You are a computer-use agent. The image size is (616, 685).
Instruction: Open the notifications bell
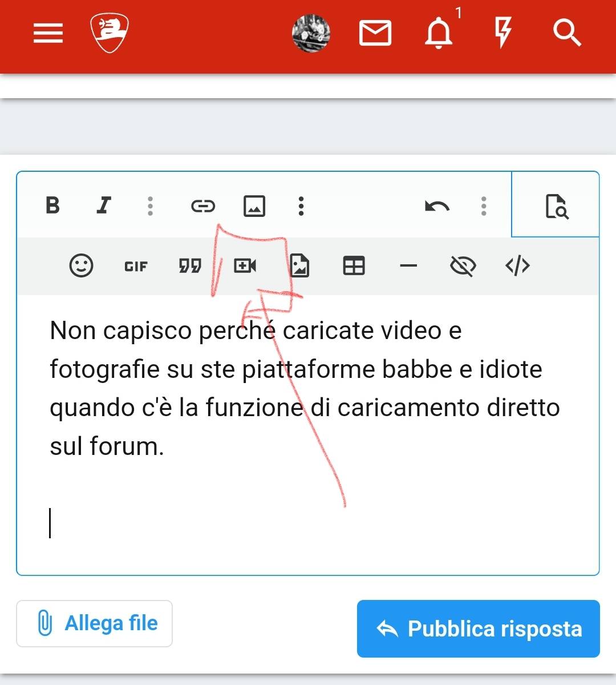click(x=439, y=33)
